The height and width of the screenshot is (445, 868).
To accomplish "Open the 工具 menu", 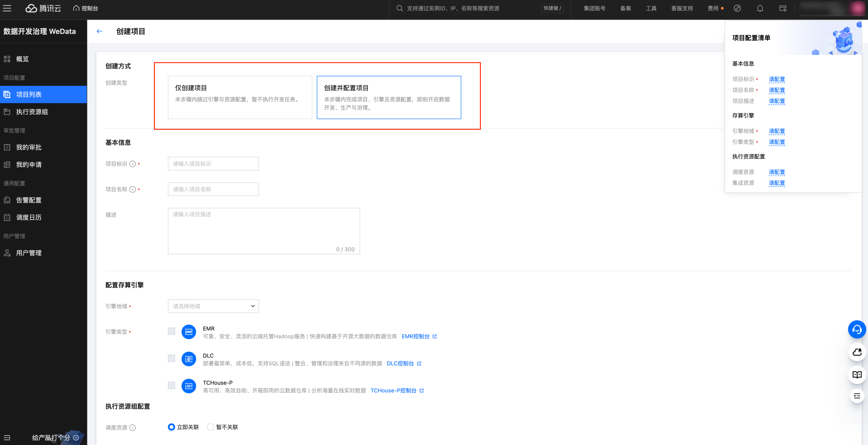I will pyautogui.click(x=651, y=8).
